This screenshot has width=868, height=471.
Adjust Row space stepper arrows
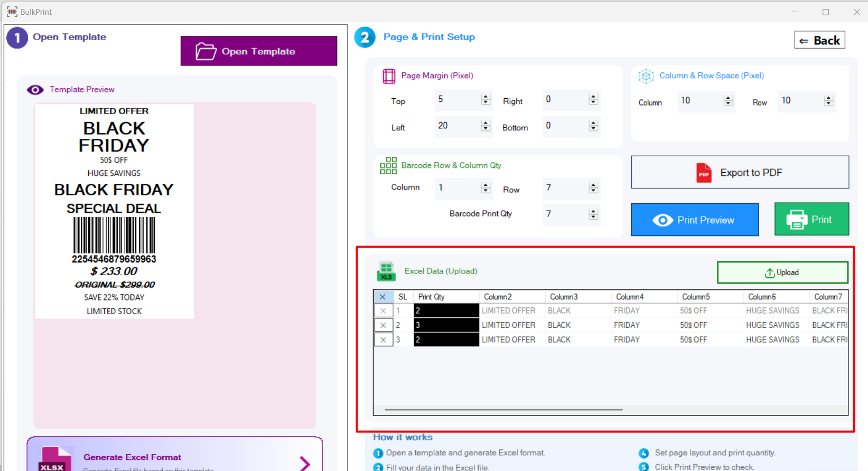click(828, 100)
